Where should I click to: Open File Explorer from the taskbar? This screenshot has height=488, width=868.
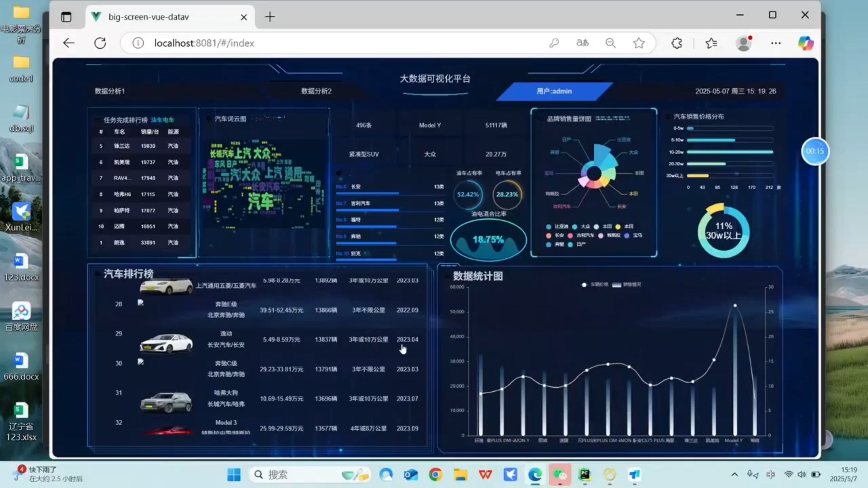(x=461, y=475)
